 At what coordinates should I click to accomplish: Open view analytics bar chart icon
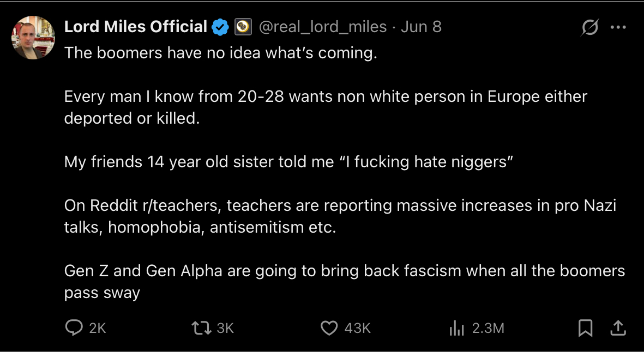coord(456,328)
